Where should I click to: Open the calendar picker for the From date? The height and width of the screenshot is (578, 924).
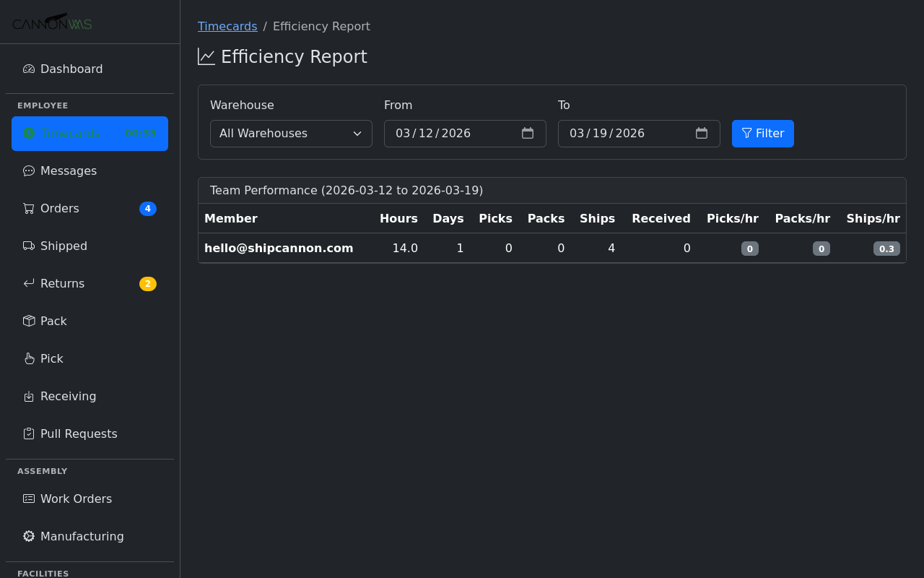tap(528, 133)
